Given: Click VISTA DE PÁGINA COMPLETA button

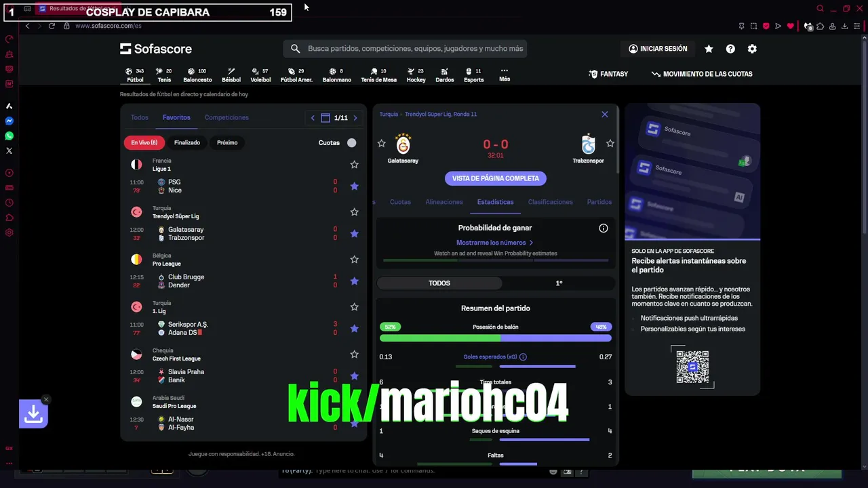Looking at the screenshot, I should coord(496,178).
